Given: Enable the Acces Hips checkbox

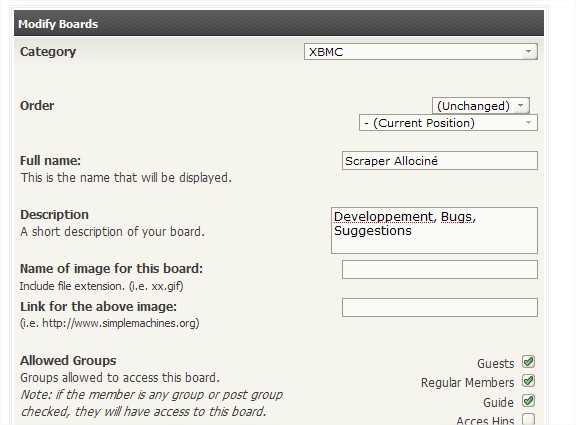Looking at the screenshot, I should coord(528,419).
